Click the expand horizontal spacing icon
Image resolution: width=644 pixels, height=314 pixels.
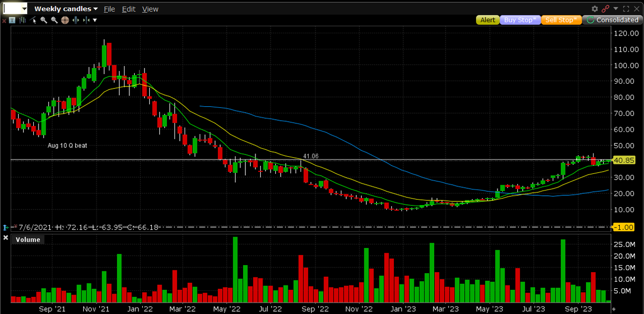click(76, 20)
